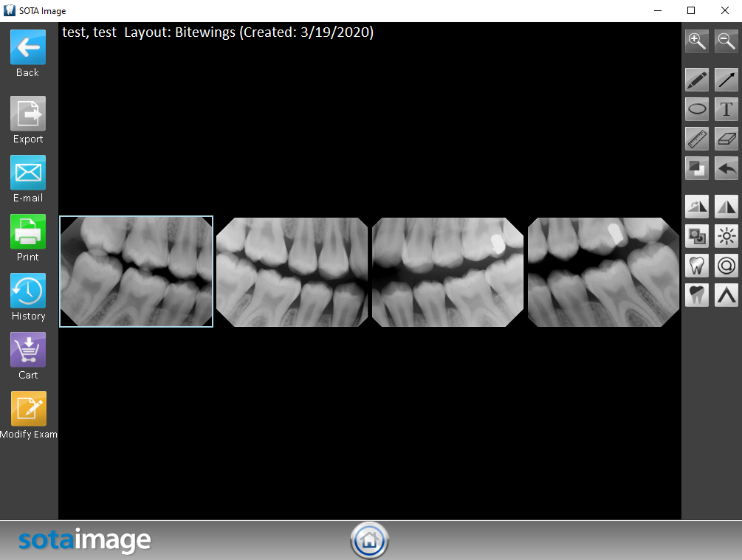
Task: Click the Home button at bottom
Action: (x=370, y=542)
